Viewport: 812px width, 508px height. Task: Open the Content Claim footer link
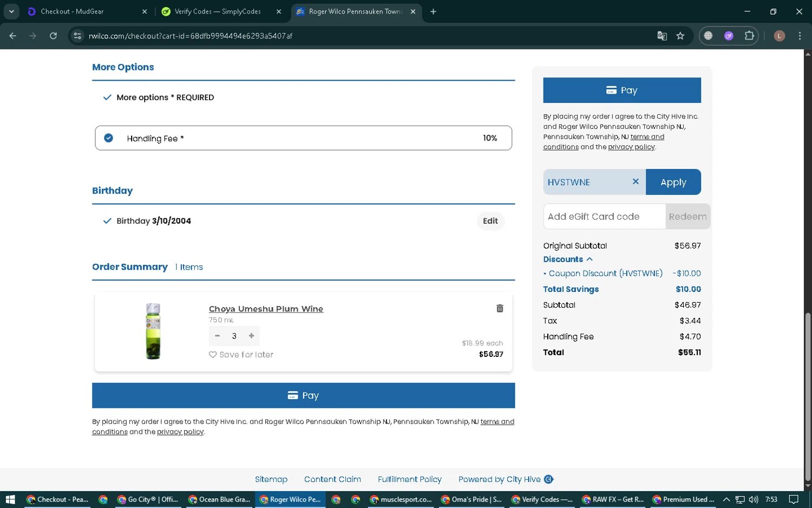click(332, 479)
